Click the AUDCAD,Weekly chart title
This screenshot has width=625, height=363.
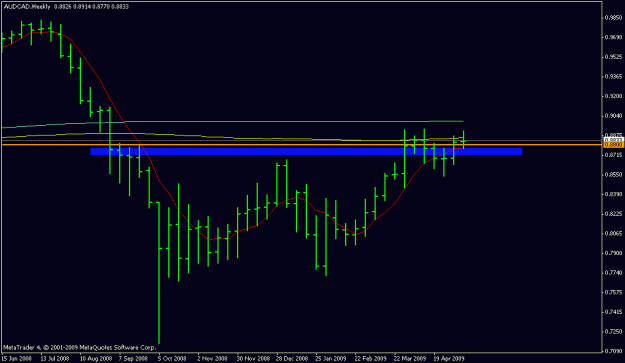[x=27, y=6]
